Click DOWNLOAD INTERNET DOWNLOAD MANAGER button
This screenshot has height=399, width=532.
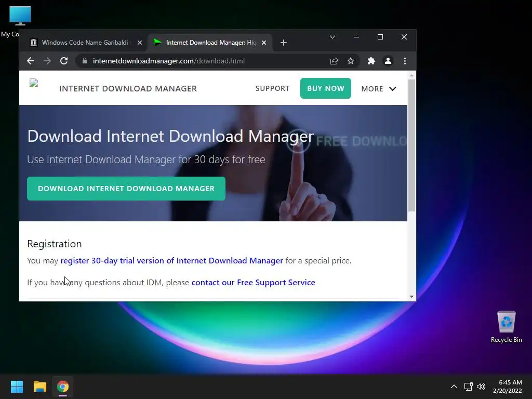point(126,189)
